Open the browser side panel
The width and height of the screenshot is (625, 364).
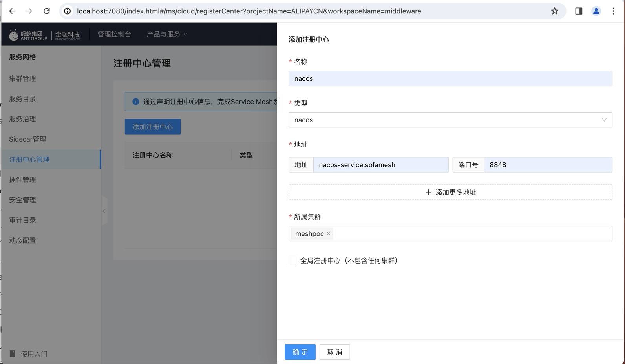click(x=579, y=11)
